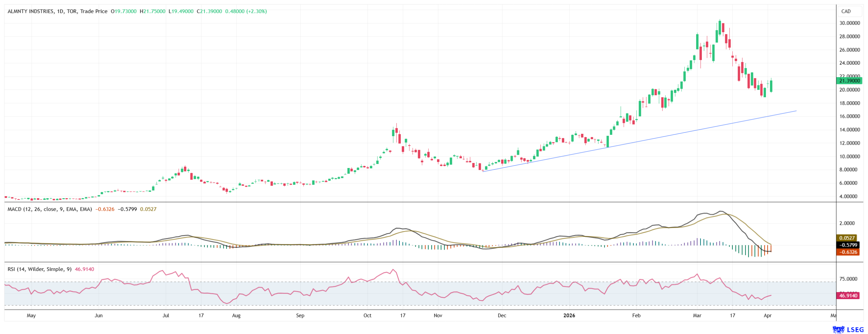Screen dimensions: 868x334
Task: Click the RSI (14, Wilder) legend label
Action: 39,269
